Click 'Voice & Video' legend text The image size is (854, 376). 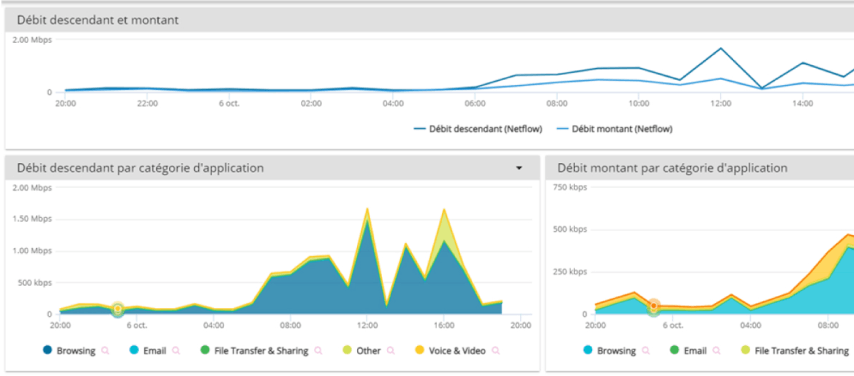tap(457, 351)
